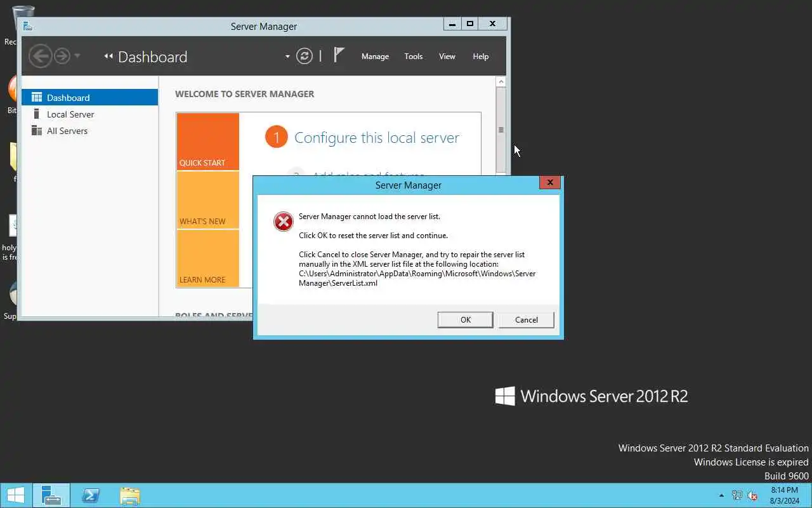Click the ServerList.xml path text in dialog
Viewport: 812px width, 508px height.
[x=417, y=278]
